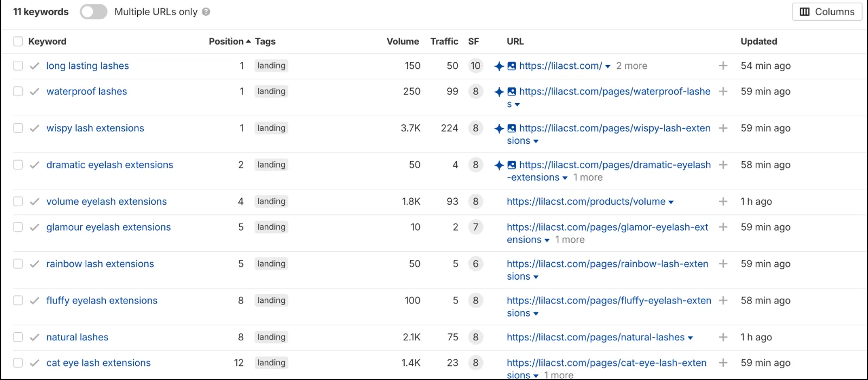Click the AI sparkle icon for long lasting lashes
The image size is (868, 380).
pyautogui.click(x=499, y=66)
